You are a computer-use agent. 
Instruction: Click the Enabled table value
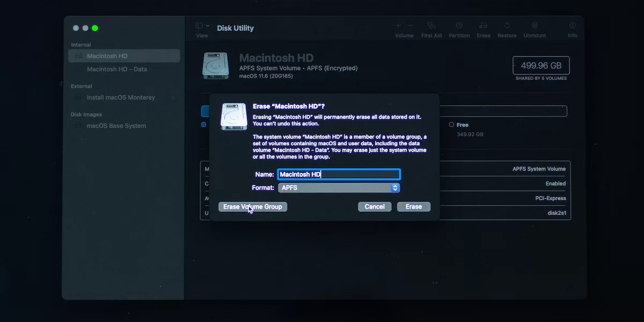point(555,184)
